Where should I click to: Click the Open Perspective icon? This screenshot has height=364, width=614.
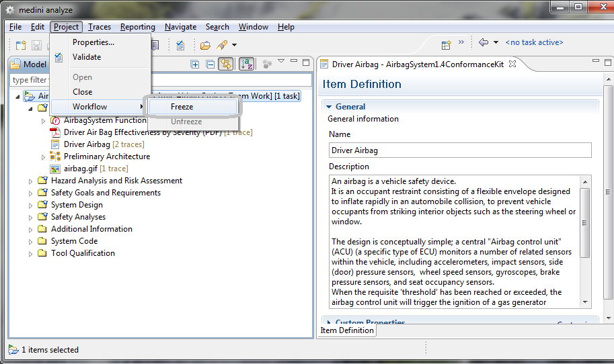(x=446, y=45)
